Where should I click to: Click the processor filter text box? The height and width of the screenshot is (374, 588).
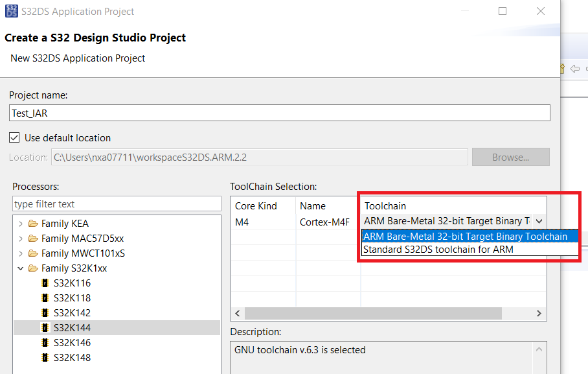coord(117,204)
